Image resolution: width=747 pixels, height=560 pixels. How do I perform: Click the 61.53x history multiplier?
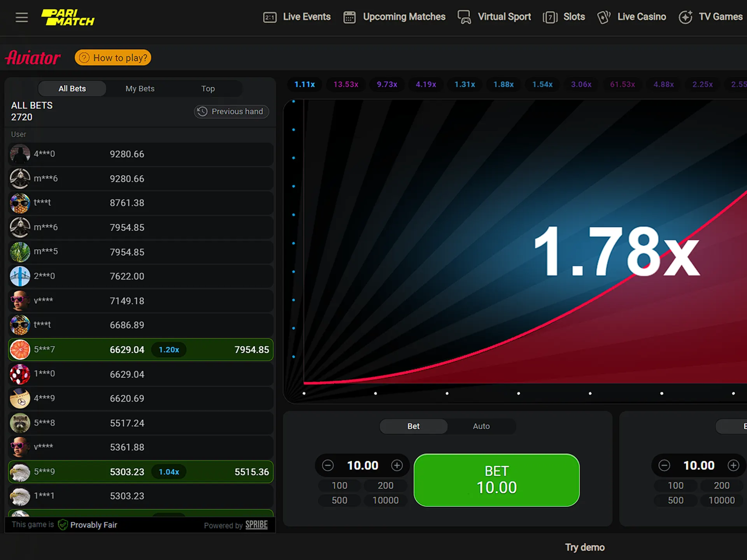(x=622, y=84)
